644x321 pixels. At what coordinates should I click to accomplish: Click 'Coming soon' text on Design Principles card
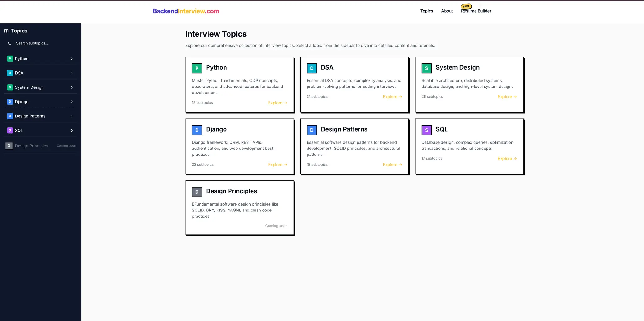(276, 226)
